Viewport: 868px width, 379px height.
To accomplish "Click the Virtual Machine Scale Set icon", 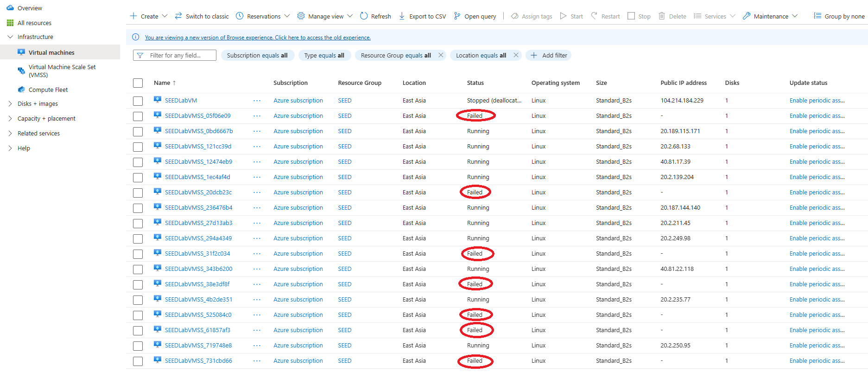I will 21,71.
